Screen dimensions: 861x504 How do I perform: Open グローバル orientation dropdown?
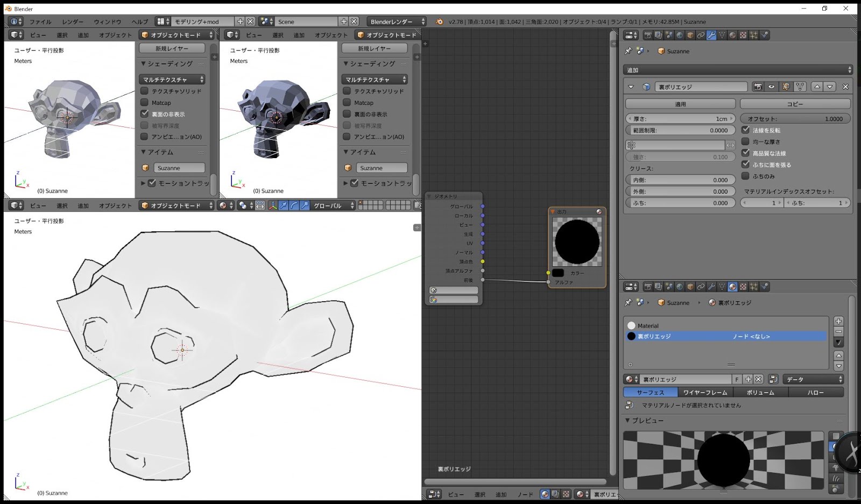click(x=333, y=205)
